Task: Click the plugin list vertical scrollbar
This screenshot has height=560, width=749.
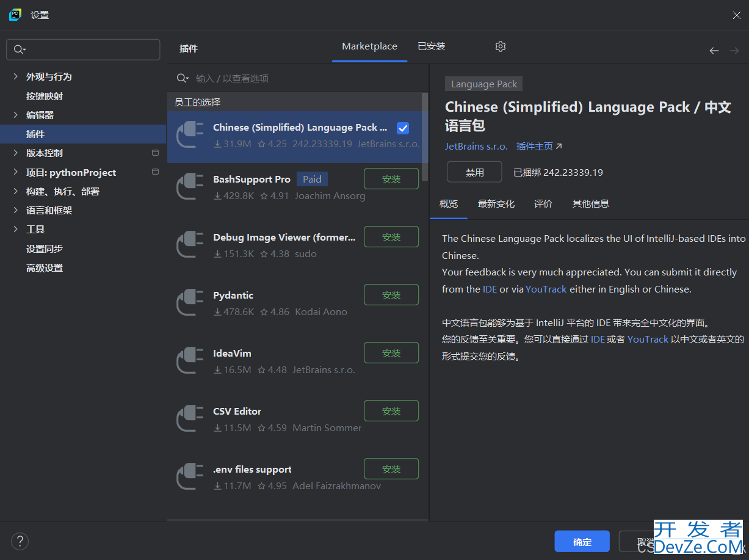Action: [x=425, y=137]
